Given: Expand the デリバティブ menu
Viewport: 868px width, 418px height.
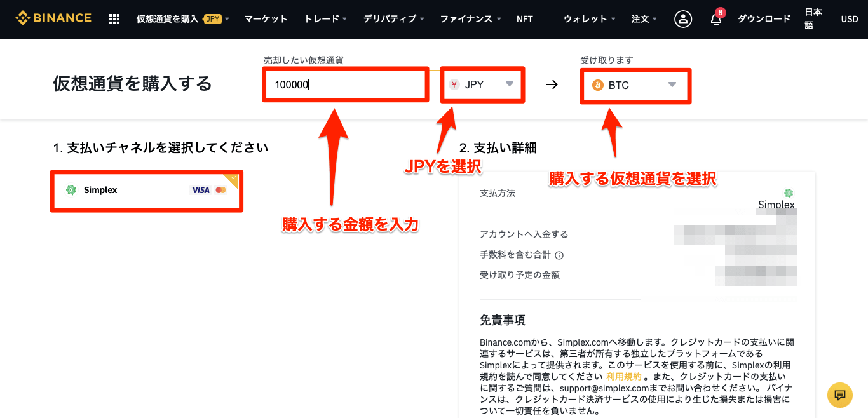Looking at the screenshot, I should click(393, 19).
